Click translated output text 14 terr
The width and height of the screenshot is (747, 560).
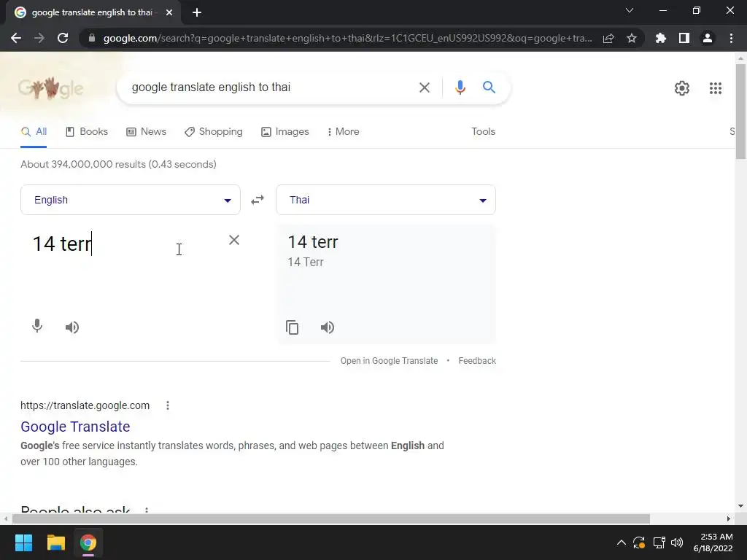(313, 242)
